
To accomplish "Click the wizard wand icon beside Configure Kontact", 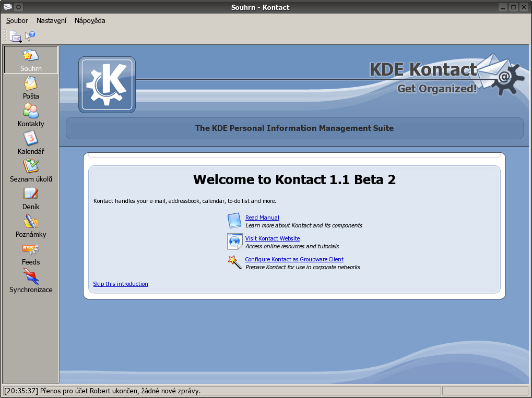I will [x=234, y=262].
